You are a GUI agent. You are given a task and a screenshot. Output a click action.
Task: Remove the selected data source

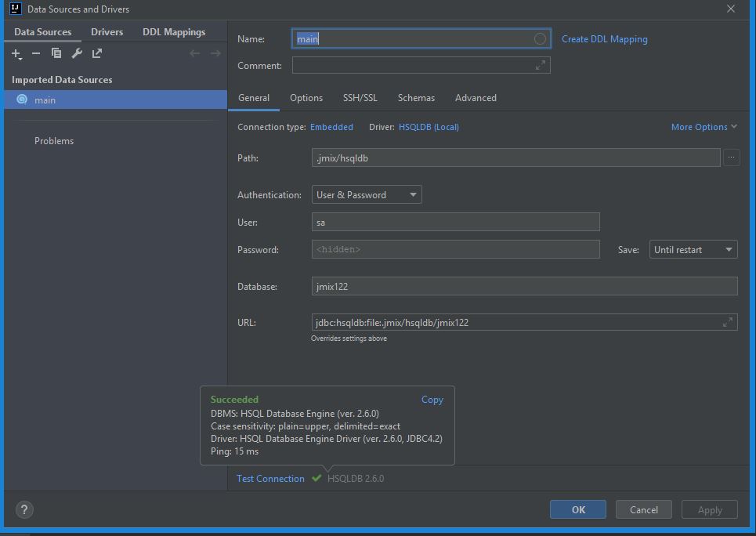point(36,53)
